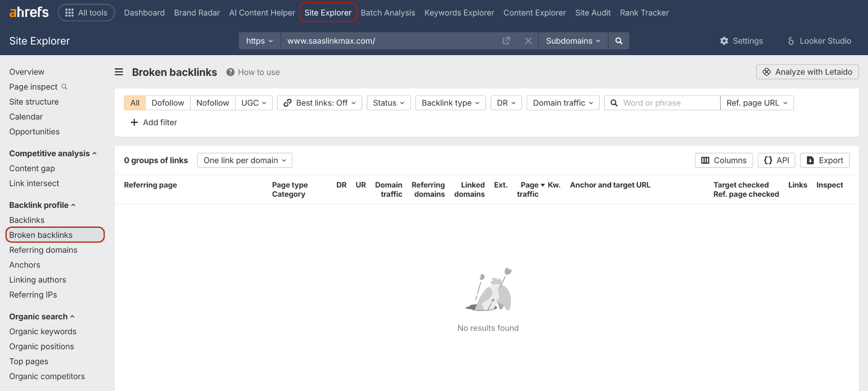Open Site structure in sidebar
The image size is (868, 391).
(34, 102)
